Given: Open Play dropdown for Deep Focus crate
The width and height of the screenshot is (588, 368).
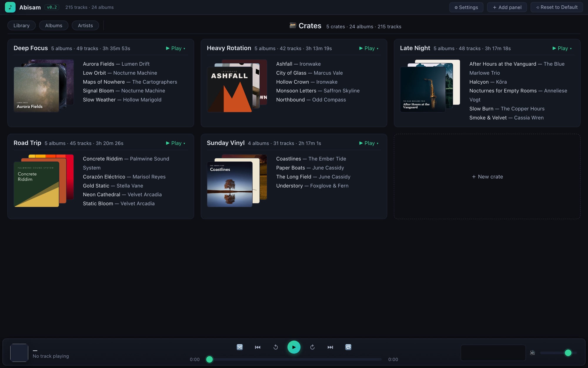Looking at the screenshot, I should [x=176, y=48].
